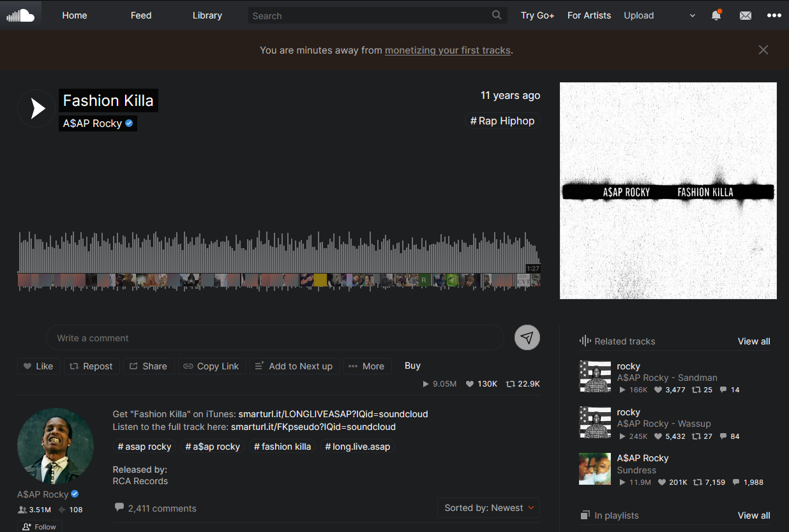Click the 22.9K reposts count
Viewport: 789px width, 532px height.
tap(523, 384)
